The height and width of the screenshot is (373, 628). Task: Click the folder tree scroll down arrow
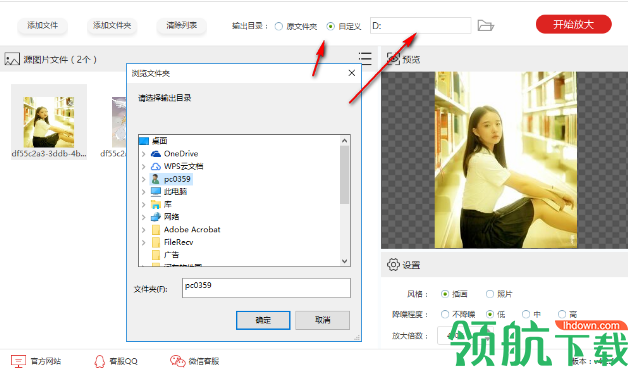pyautogui.click(x=344, y=261)
